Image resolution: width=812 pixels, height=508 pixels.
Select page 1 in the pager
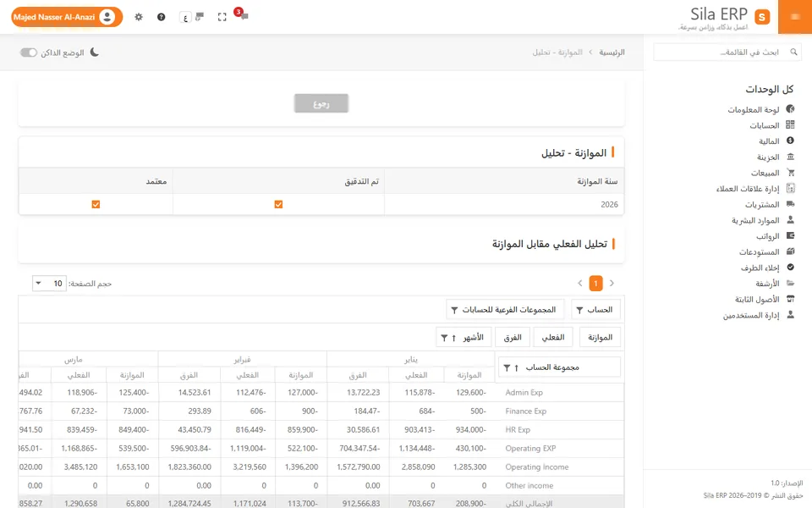pyautogui.click(x=595, y=283)
